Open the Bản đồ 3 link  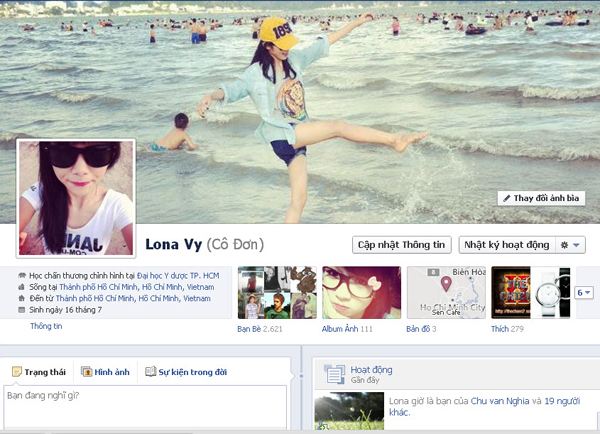(421, 329)
